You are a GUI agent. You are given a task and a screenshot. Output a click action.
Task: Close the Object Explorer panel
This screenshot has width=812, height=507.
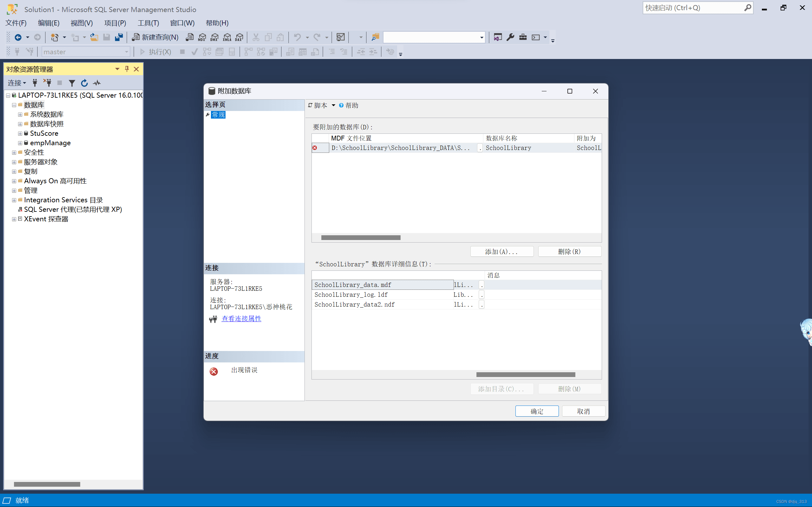[x=136, y=69]
